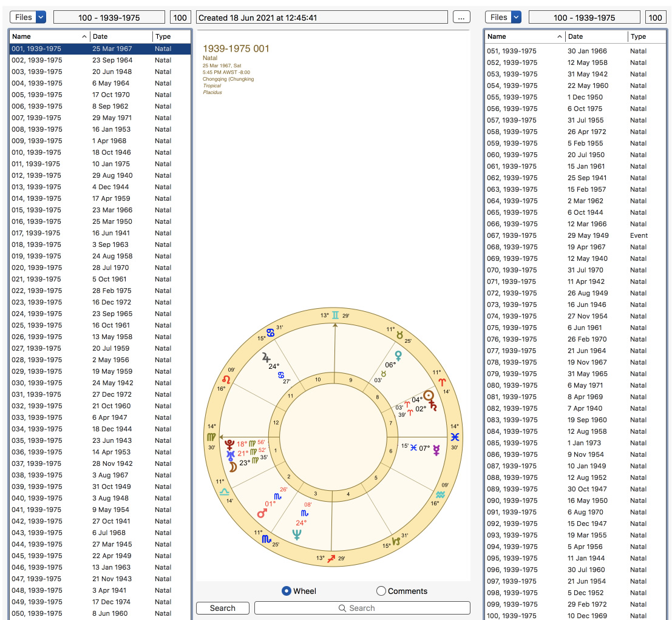The image size is (672, 620).
Task: Click the Search button
Action: click(x=222, y=608)
